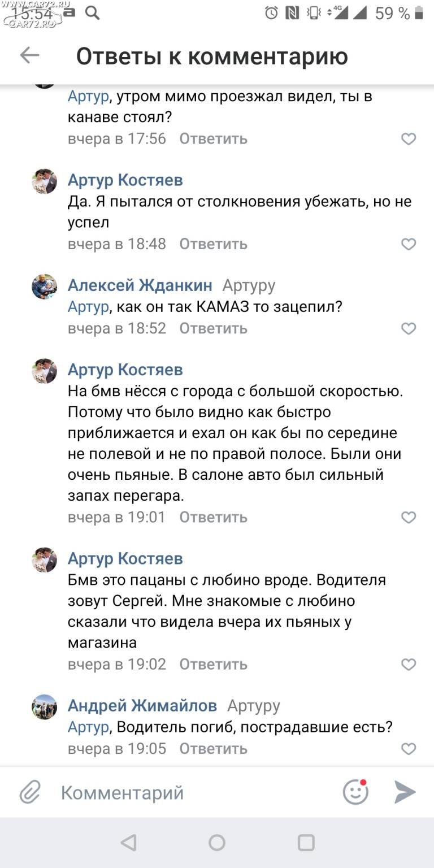Image resolution: width=434 pixels, height=868 pixels.
Task: Like the 17:56 comment about канаве
Action: pyautogui.click(x=409, y=139)
